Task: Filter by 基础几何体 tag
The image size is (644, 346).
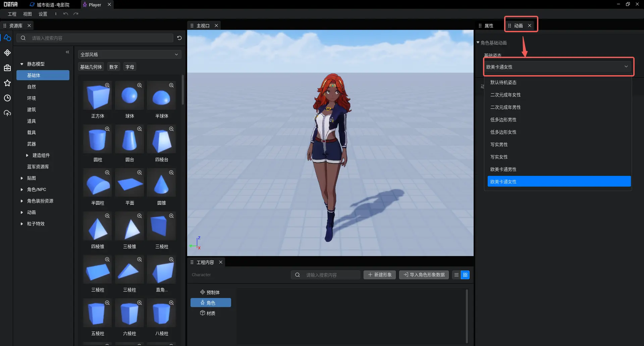Action: tap(91, 67)
